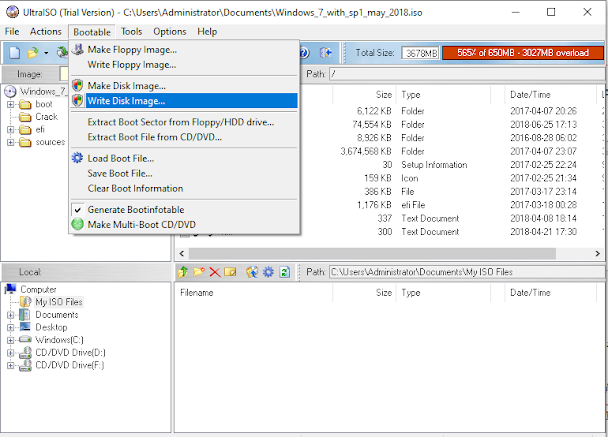Click the Add files icon in Local toolbar

point(252,272)
